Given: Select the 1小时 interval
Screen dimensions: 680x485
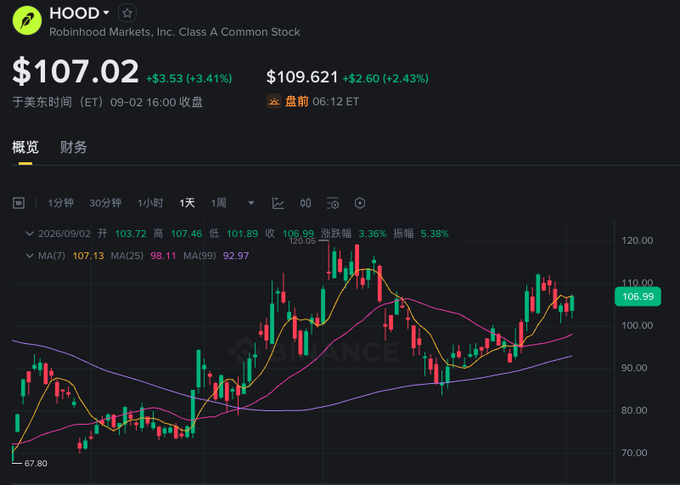Looking at the screenshot, I should click(150, 203).
